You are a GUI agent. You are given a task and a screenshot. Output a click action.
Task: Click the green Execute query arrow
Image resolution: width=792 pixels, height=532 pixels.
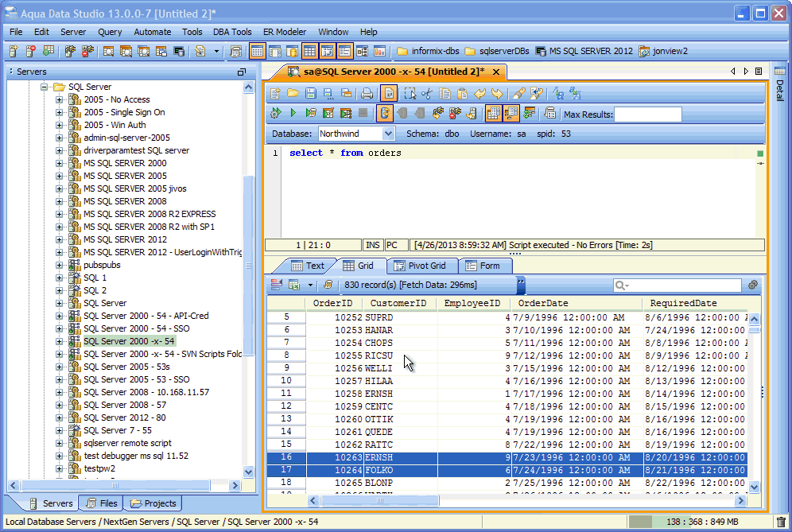[293, 114]
